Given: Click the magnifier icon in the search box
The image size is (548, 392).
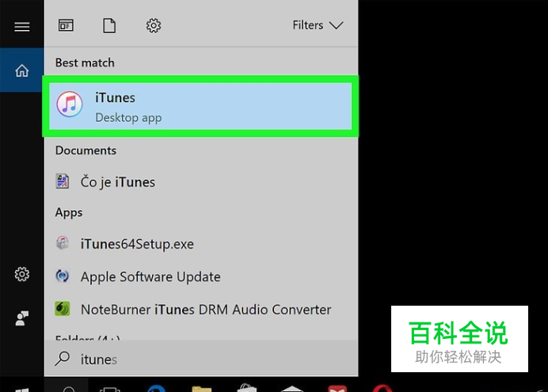Looking at the screenshot, I should (x=63, y=359).
